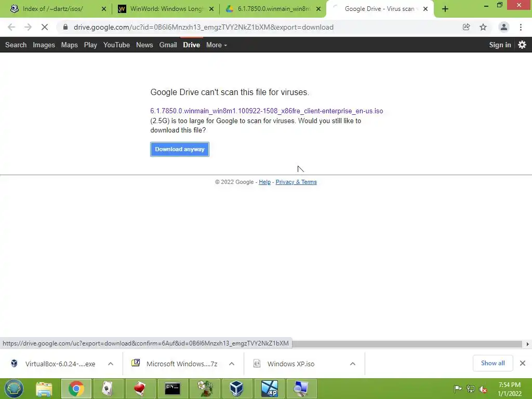Open the Help link in footer
The image size is (532, 399).
pos(264,182)
